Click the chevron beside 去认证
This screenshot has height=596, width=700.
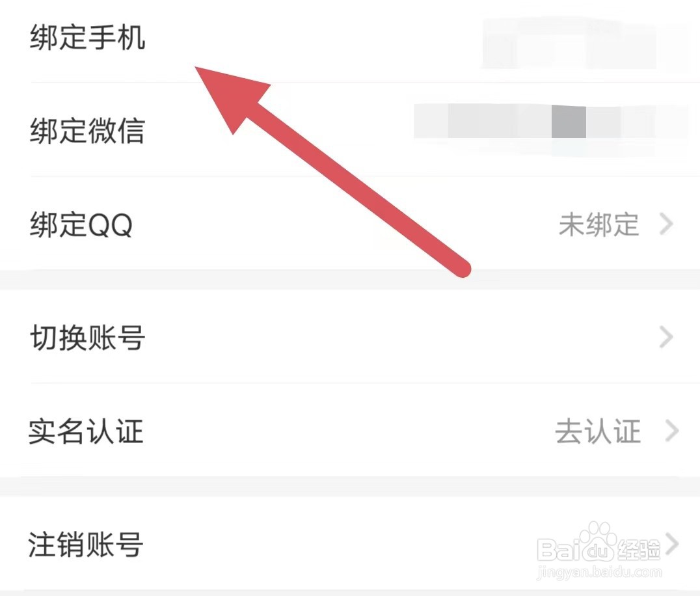(672, 431)
